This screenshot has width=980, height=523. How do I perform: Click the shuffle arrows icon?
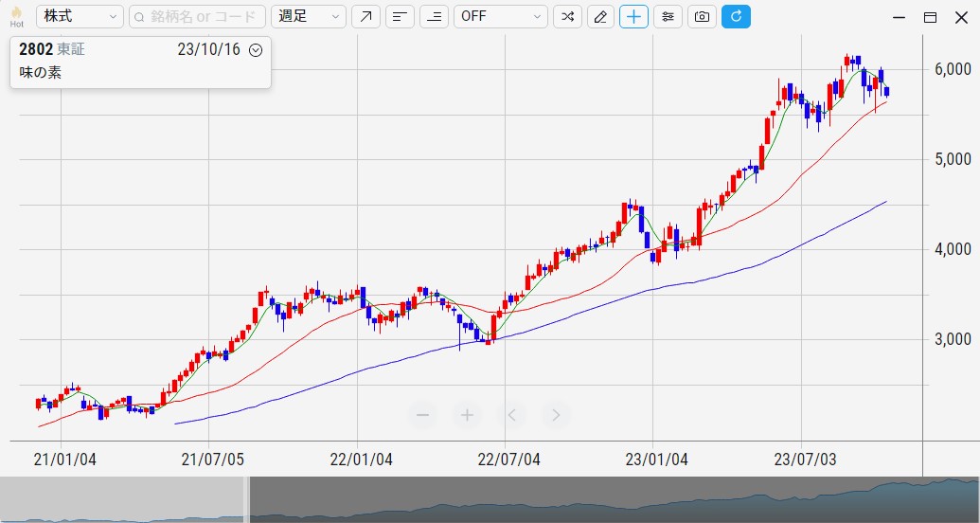(567, 17)
